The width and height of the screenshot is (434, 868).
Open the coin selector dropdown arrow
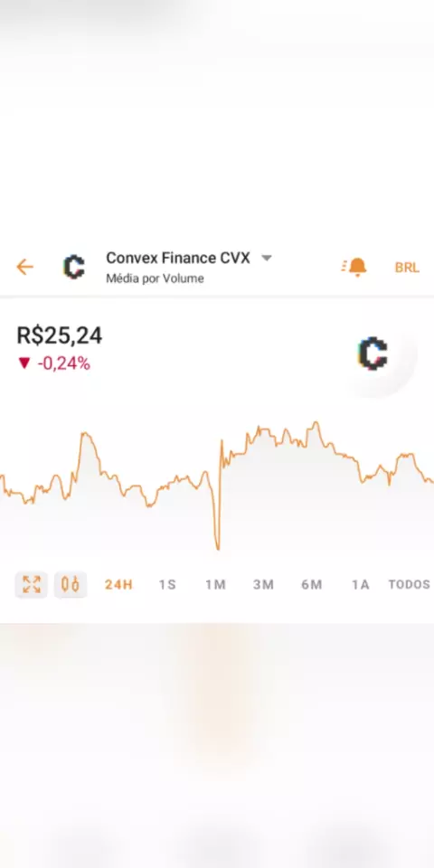point(266,258)
